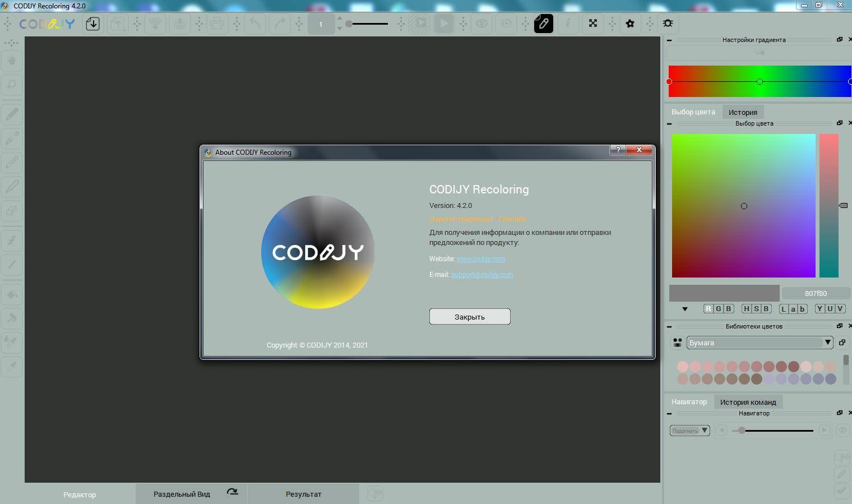The height and width of the screenshot is (504, 852).
Task: Click the navigator zoom-out left arrow
Action: (x=721, y=431)
